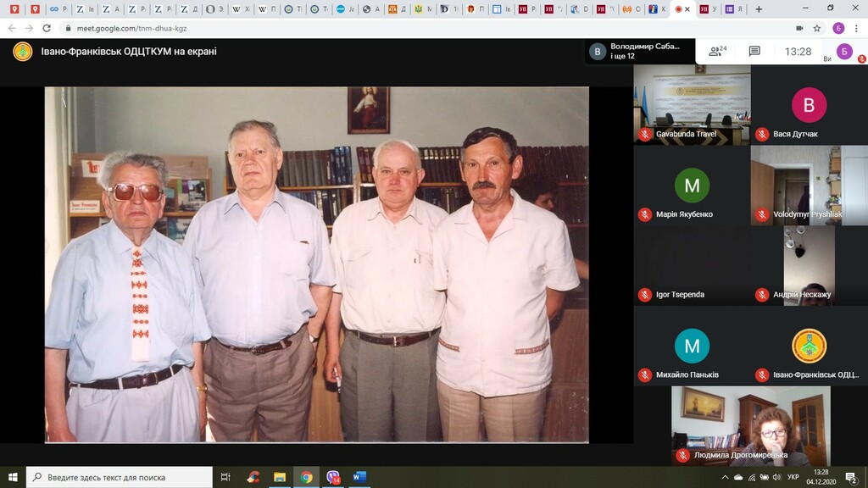Open the meeting chat panel
The height and width of the screenshot is (488, 868).
[x=754, y=51]
